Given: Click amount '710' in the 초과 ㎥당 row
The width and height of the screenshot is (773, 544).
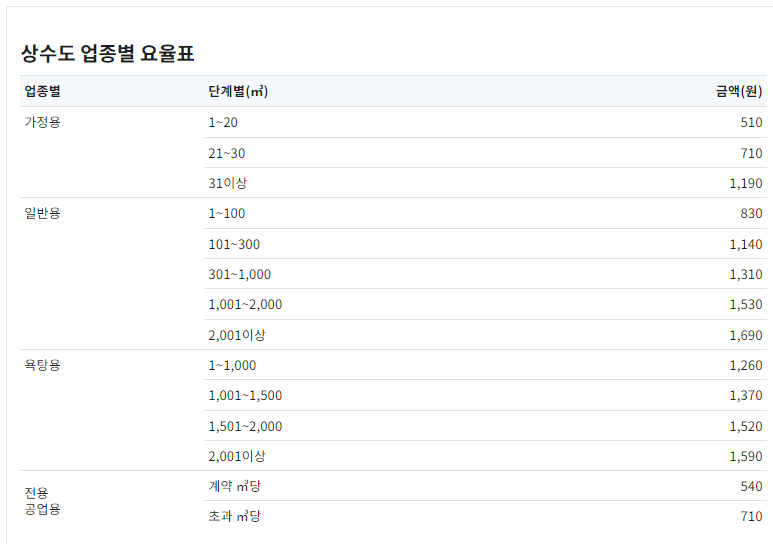Looking at the screenshot, I should 751,516.
